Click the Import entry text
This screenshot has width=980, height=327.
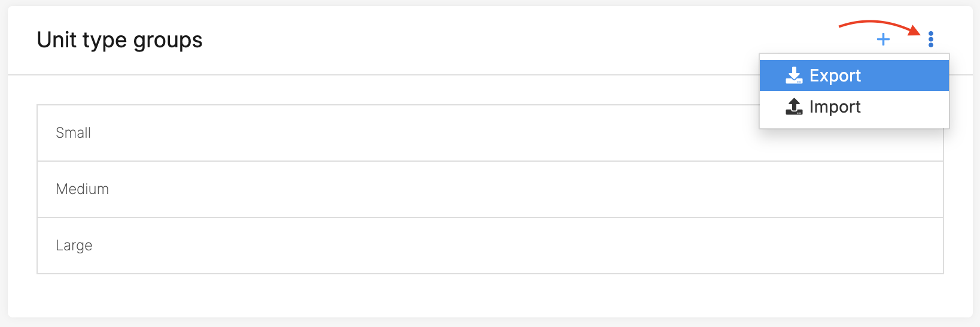pyautogui.click(x=835, y=107)
